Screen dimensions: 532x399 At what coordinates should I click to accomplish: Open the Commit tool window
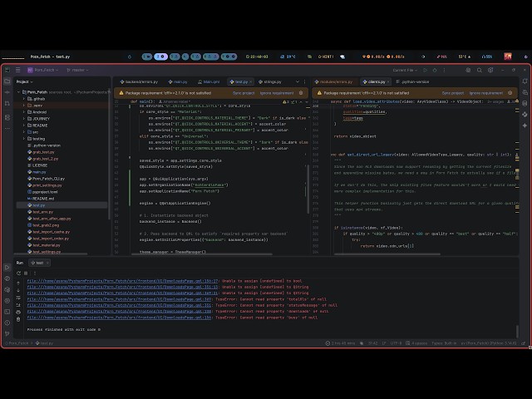click(7, 92)
